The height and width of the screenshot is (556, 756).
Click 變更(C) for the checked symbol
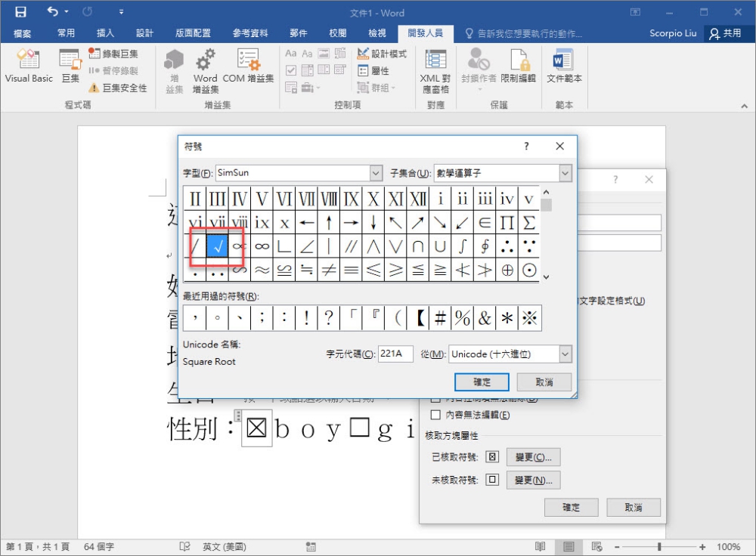tap(533, 457)
